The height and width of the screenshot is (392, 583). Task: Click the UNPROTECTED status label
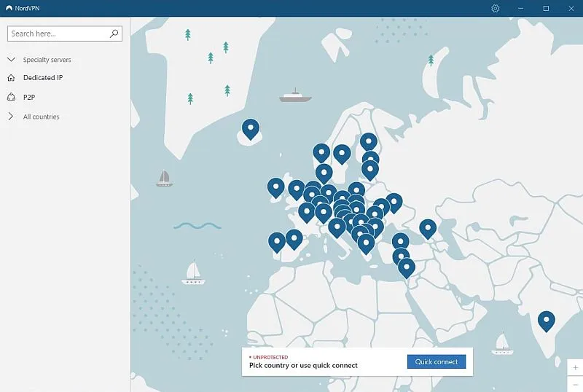click(270, 357)
